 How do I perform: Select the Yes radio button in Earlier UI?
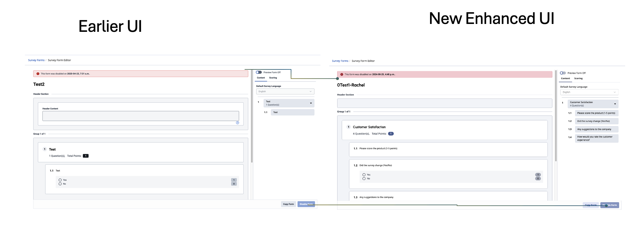point(60,180)
